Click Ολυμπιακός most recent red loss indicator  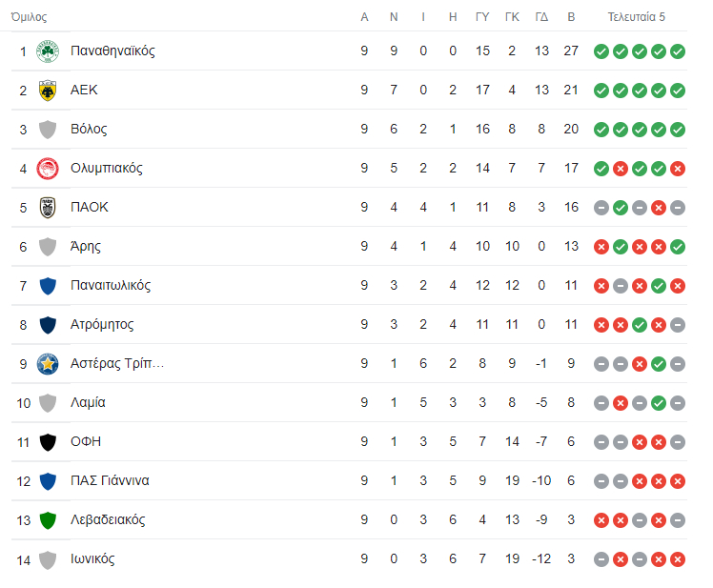(x=678, y=169)
